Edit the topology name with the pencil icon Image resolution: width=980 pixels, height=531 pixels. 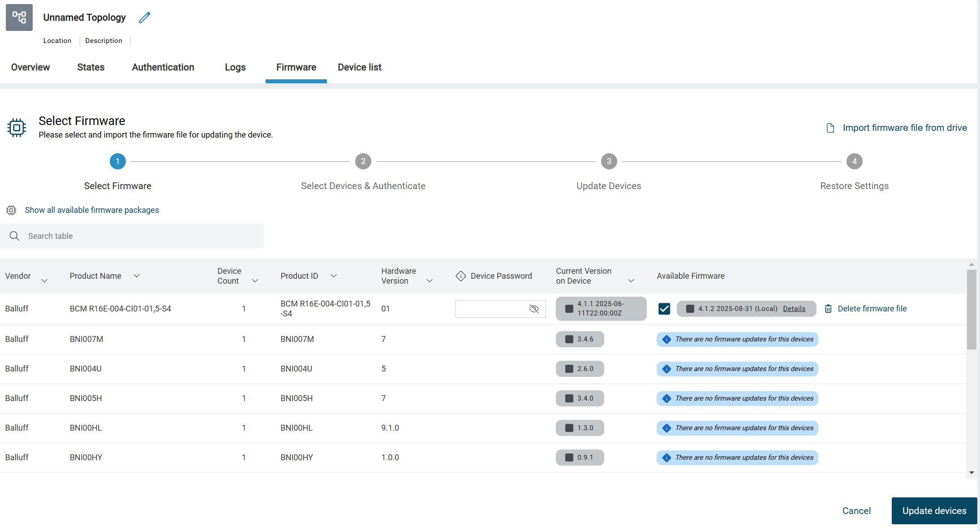point(145,17)
